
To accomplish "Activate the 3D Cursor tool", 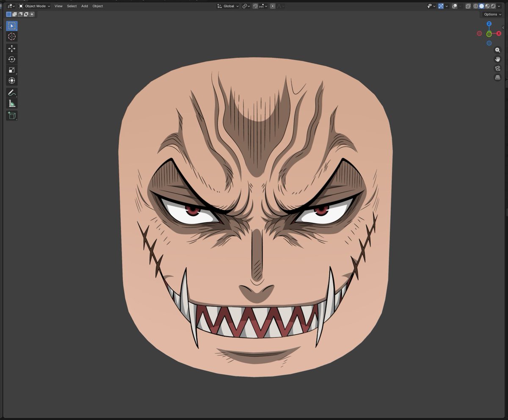I will (12, 37).
